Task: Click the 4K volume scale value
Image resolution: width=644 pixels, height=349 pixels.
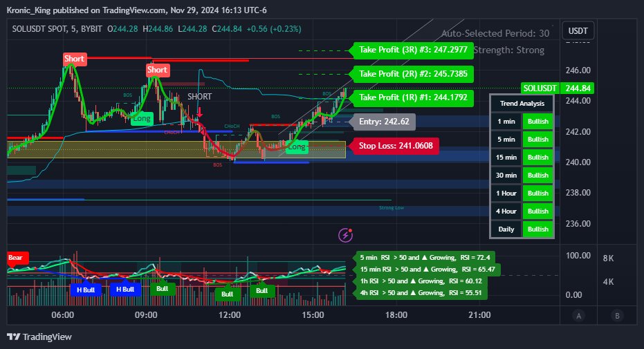Action: [x=608, y=282]
